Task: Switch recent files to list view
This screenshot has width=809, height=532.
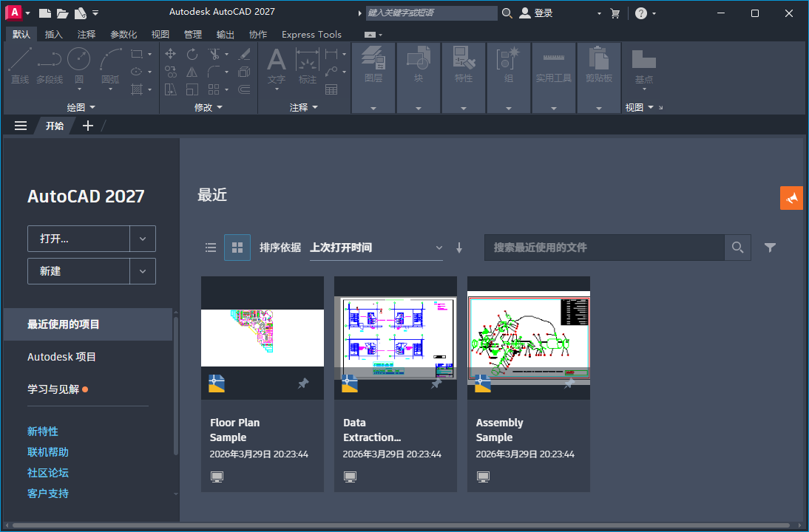Action: [211, 248]
